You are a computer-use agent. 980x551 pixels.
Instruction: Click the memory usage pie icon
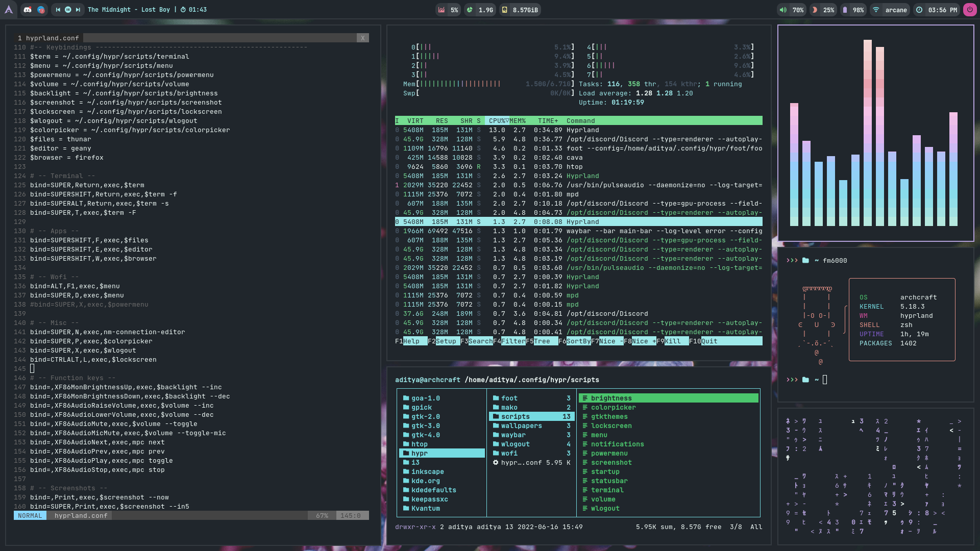pyautogui.click(x=470, y=10)
